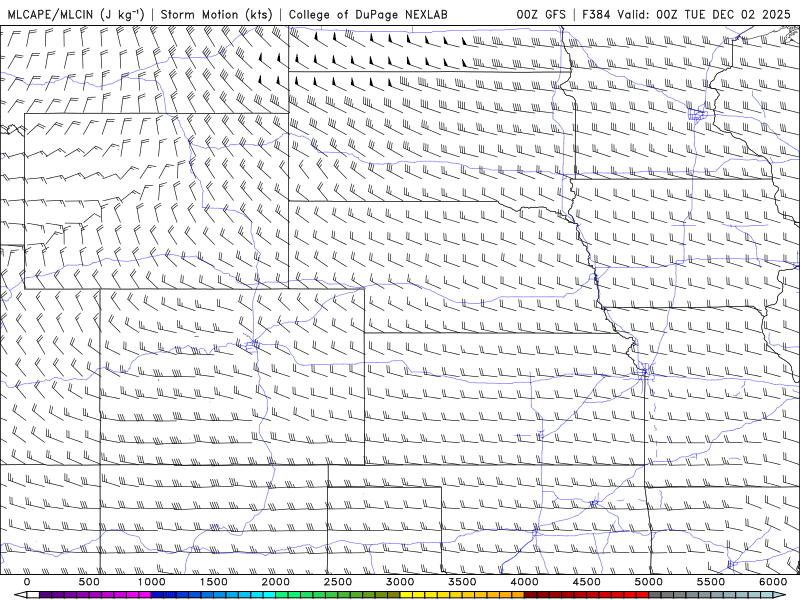Click the F384 forecast hour label
The height and width of the screenshot is (600, 800).
(596, 14)
